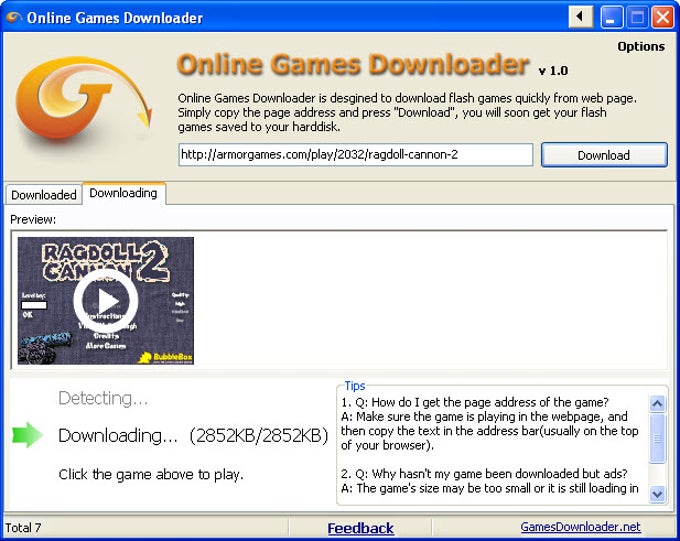The image size is (680, 541).
Task: Open the Feedback link
Action: point(360,528)
